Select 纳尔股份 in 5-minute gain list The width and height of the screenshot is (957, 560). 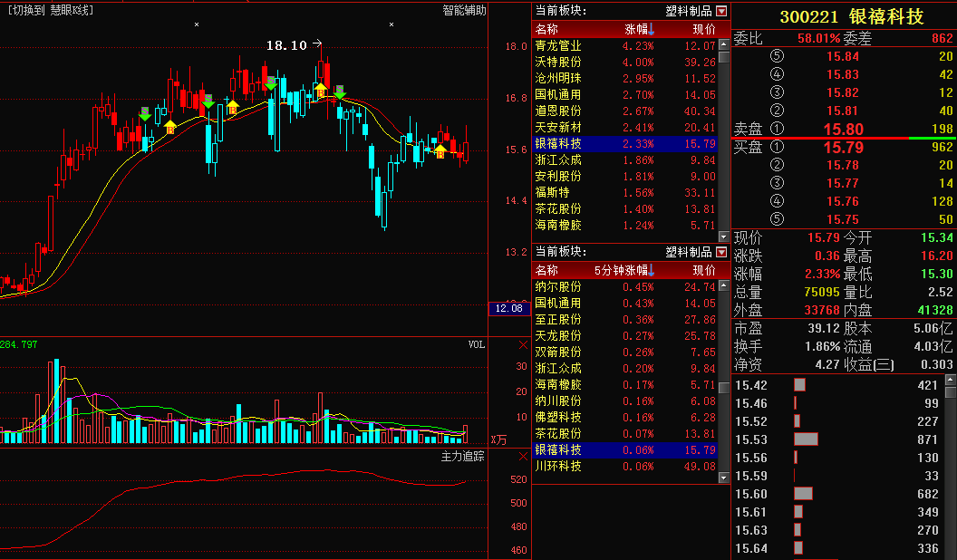558,286
